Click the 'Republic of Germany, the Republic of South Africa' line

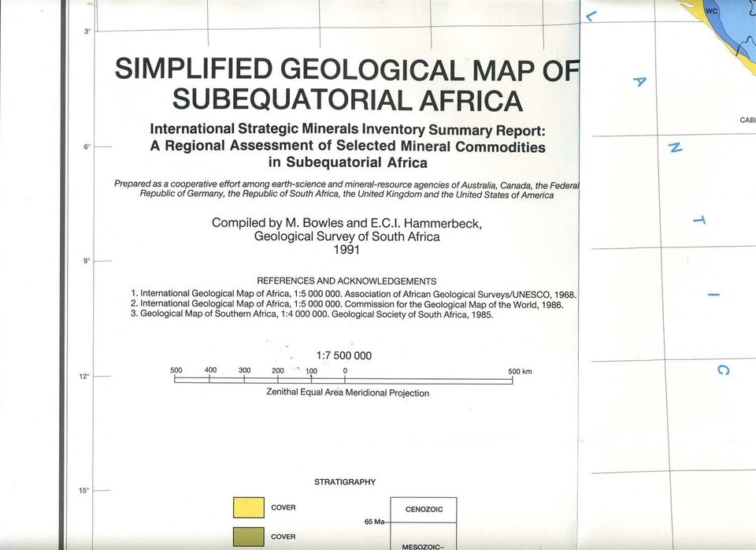(346, 195)
